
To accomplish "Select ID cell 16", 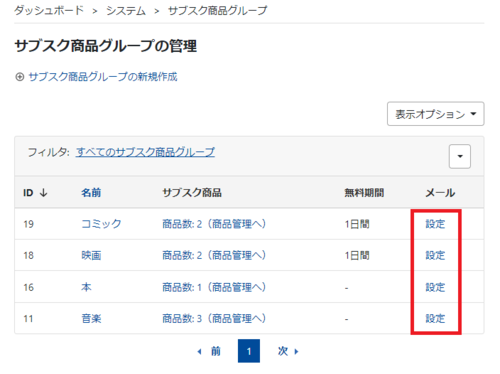I will coord(28,287).
